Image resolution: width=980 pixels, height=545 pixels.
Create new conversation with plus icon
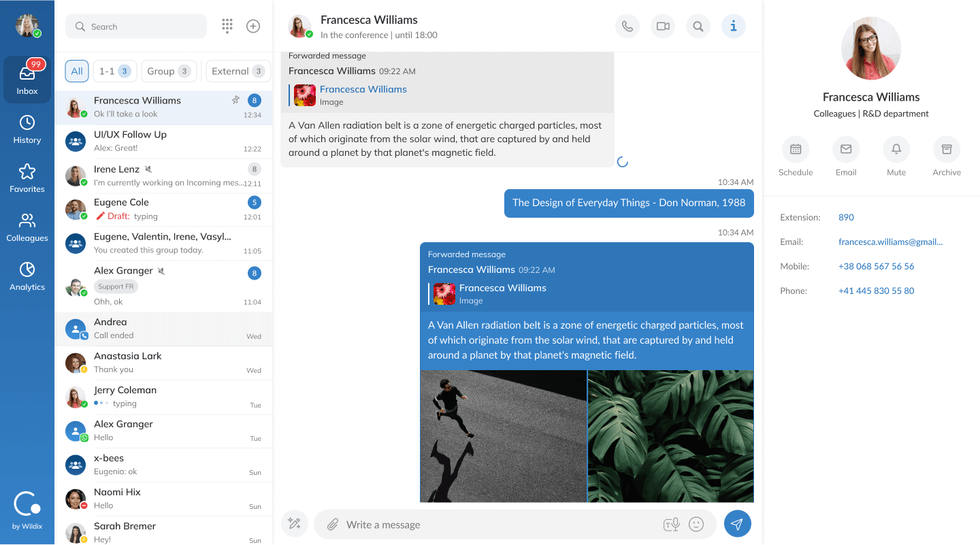click(x=253, y=27)
